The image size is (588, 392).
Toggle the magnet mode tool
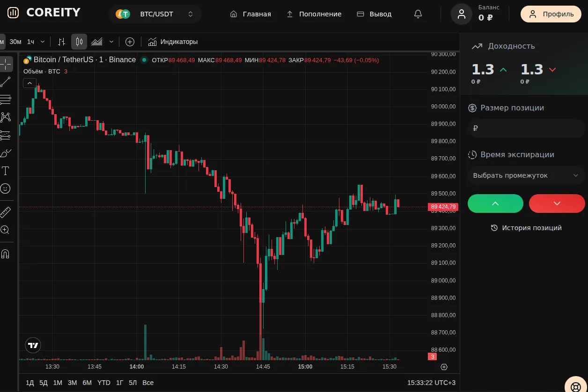click(x=5, y=254)
